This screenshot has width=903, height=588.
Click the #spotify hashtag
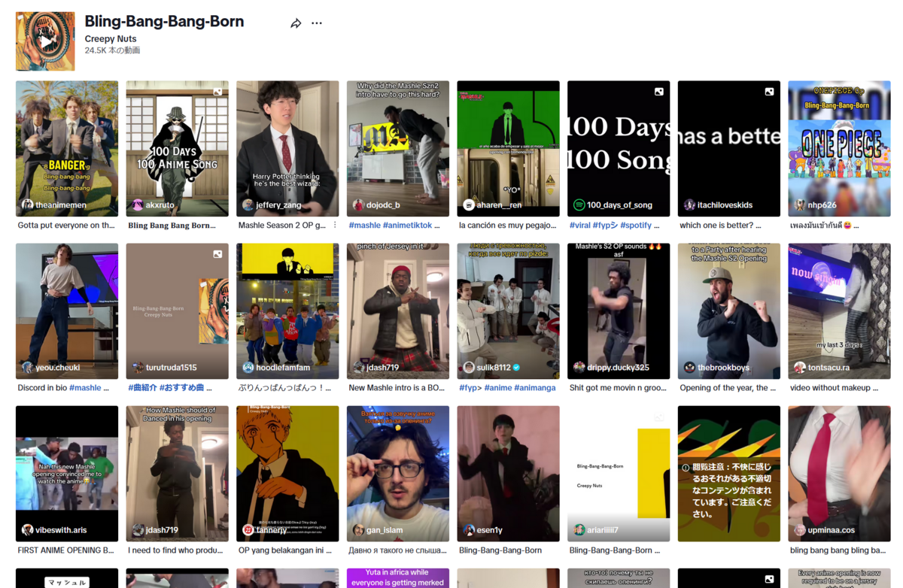pos(637,225)
